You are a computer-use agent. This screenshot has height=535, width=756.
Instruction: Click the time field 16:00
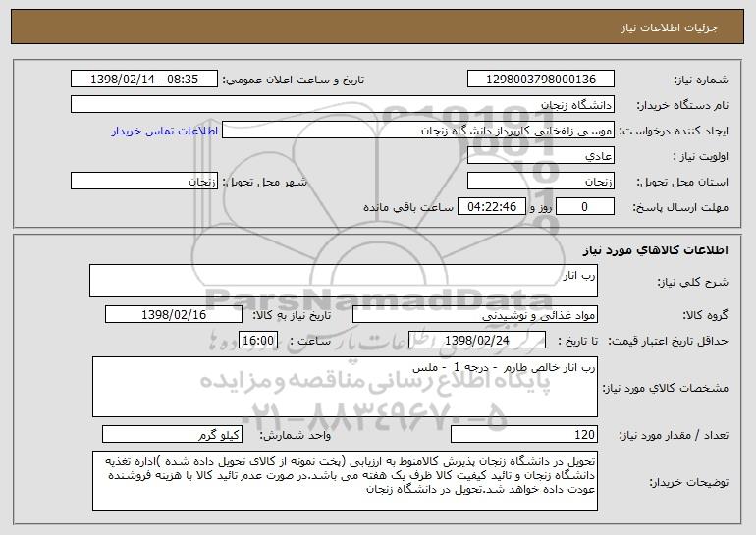coord(258,341)
